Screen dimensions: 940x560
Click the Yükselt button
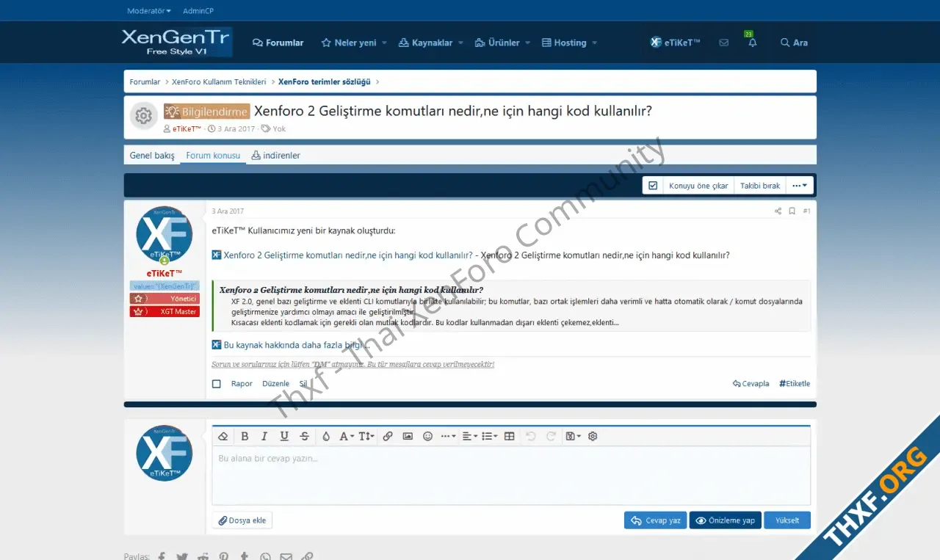(787, 520)
